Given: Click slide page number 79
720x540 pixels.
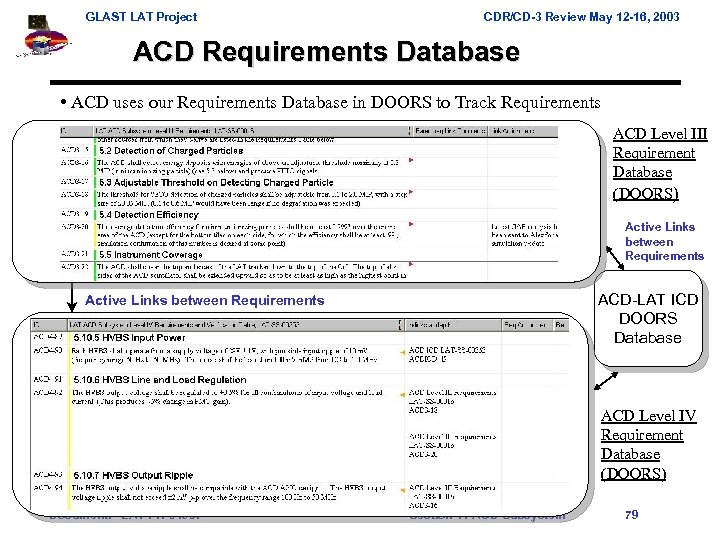Looking at the screenshot, I should (632, 515).
